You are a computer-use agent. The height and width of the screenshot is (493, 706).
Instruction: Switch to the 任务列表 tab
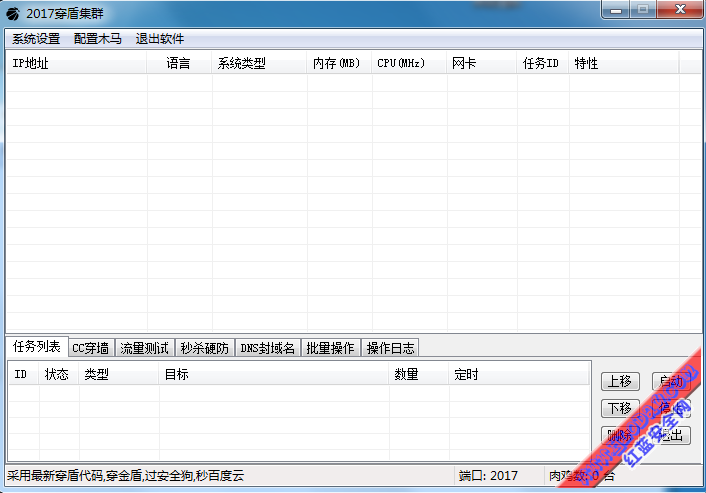[36, 346]
